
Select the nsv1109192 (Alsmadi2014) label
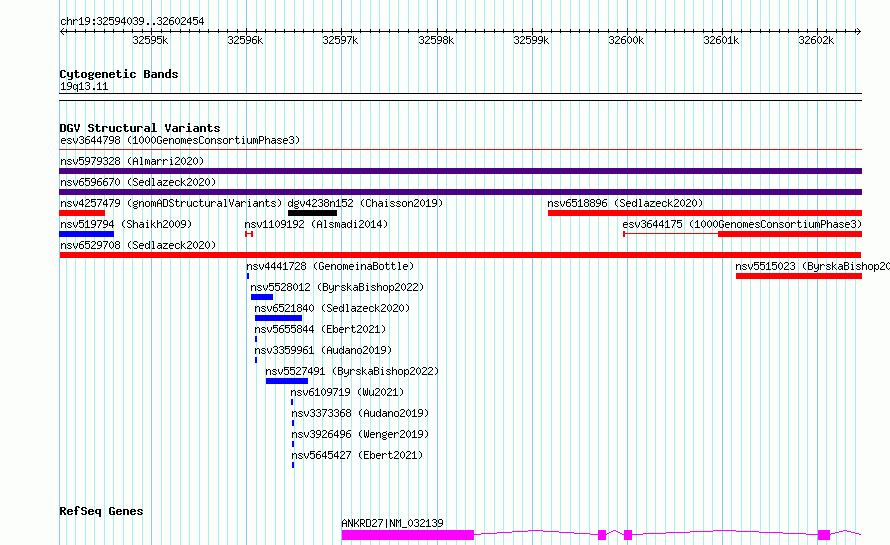pyautogui.click(x=316, y=224)
